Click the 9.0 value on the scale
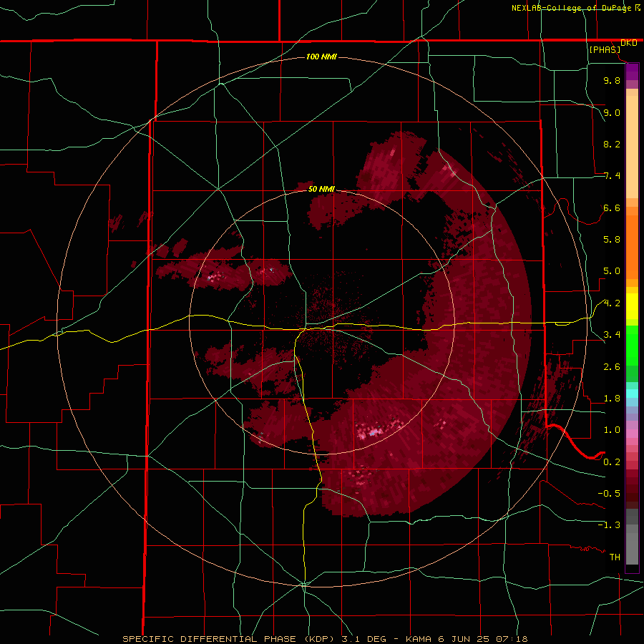This screenshot has height=644, width=644. coord(612,112)
